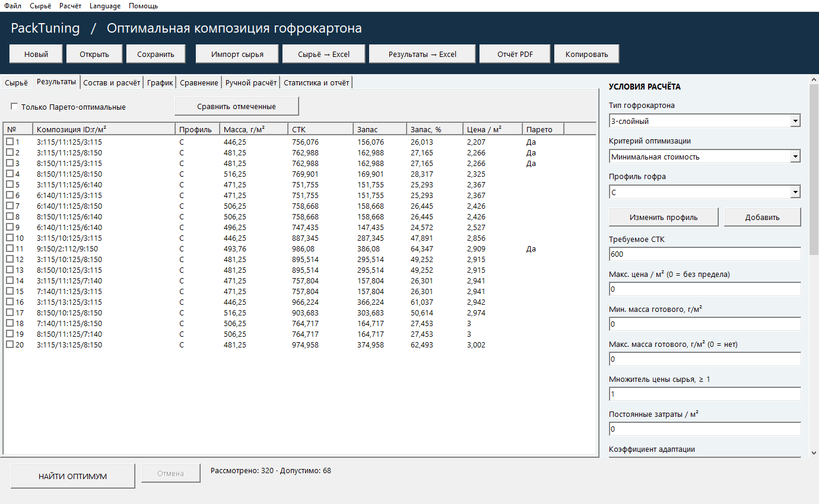Click the Множитель цены сырья field
Screen dimensions: 819x504
(x=705, y=394)
